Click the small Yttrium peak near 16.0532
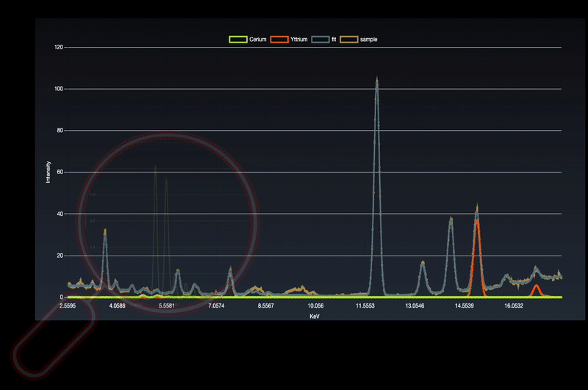This screenshot has width=588, height=390. tap(537, 288)
